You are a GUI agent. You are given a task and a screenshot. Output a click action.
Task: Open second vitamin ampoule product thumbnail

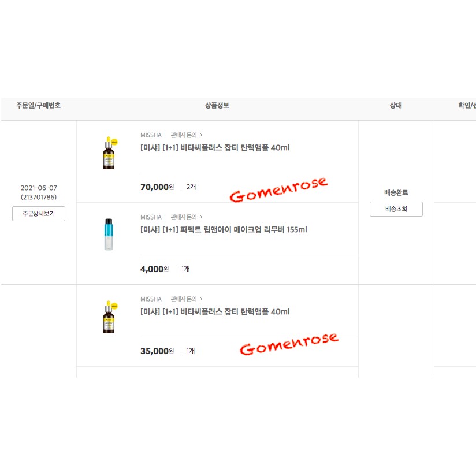click(109, 317)
